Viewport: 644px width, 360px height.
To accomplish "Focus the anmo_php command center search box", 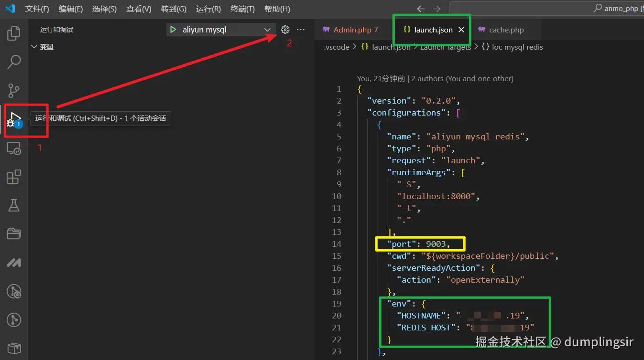I will click(x=546, y=9).
